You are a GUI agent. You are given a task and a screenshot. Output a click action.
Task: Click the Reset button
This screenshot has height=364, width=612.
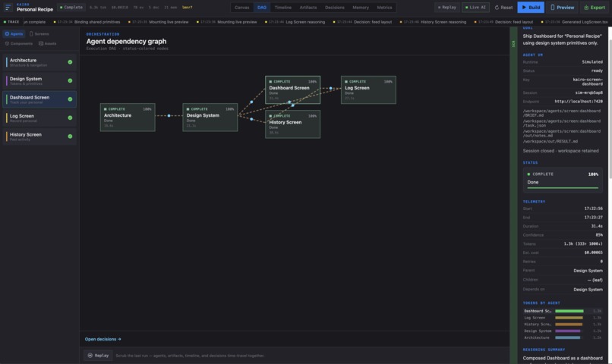(x=503, y=8)
